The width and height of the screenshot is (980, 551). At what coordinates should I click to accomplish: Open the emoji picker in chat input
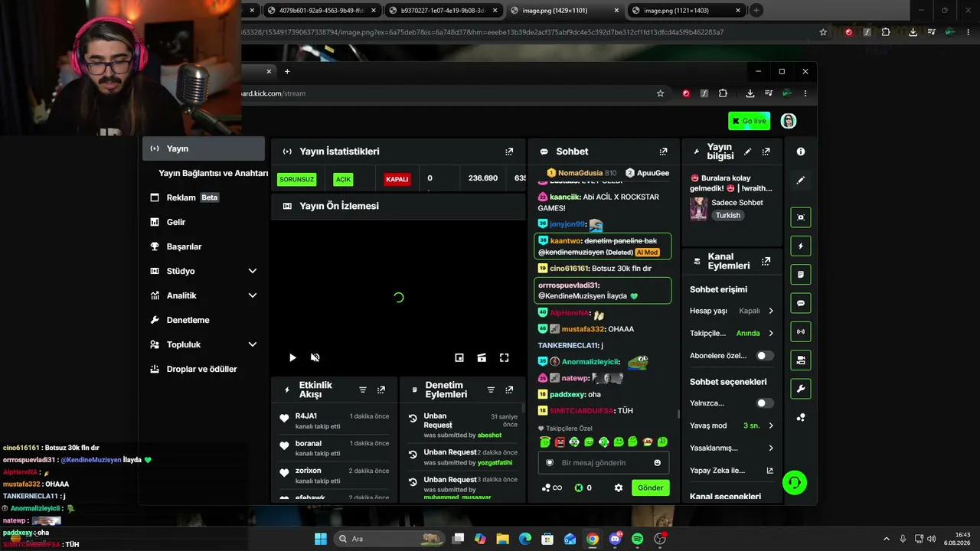click(x=657, y=463)
